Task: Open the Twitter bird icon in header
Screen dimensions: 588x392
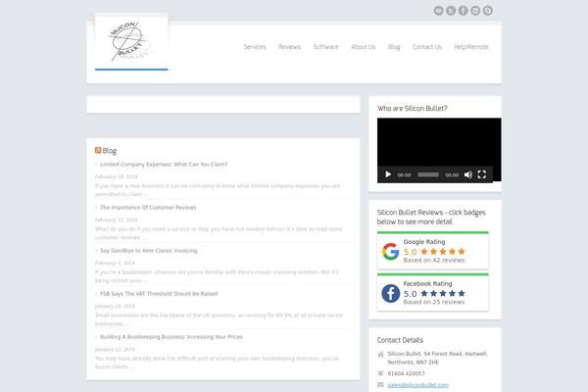Action: coord(451,11)
